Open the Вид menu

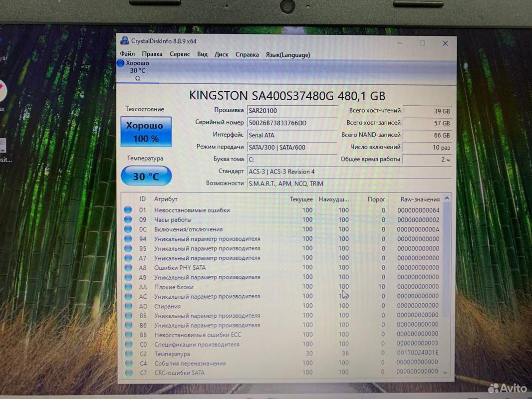(x=202, y=54)
